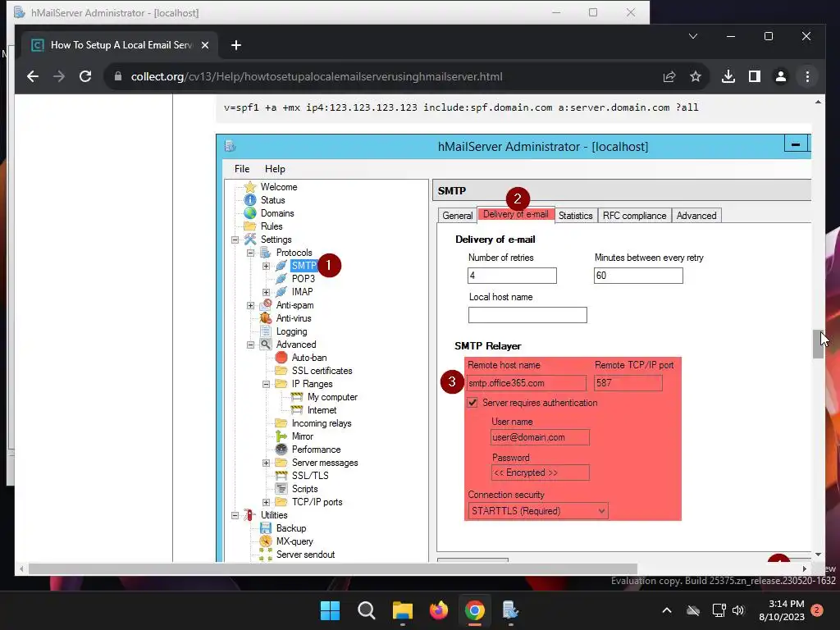Click the horizontal page scrollbar thumb
Viewport: 840px width, 630px height.
[x=333, y=568]
